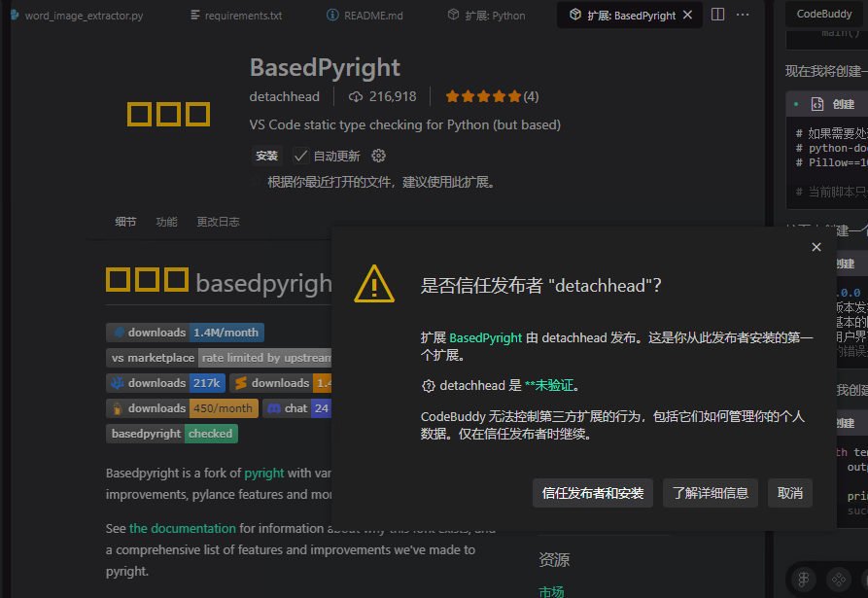Click the BasedPyright extension logo

click(168, 114)
